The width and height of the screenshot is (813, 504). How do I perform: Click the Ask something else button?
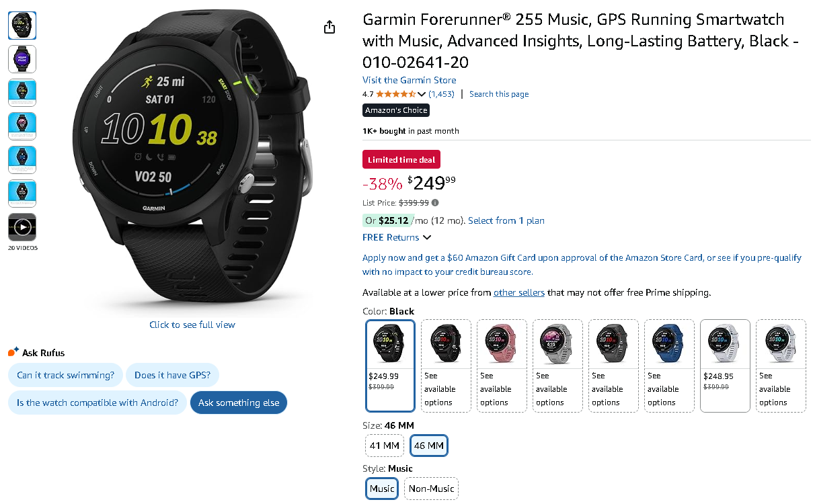point(239,403)
